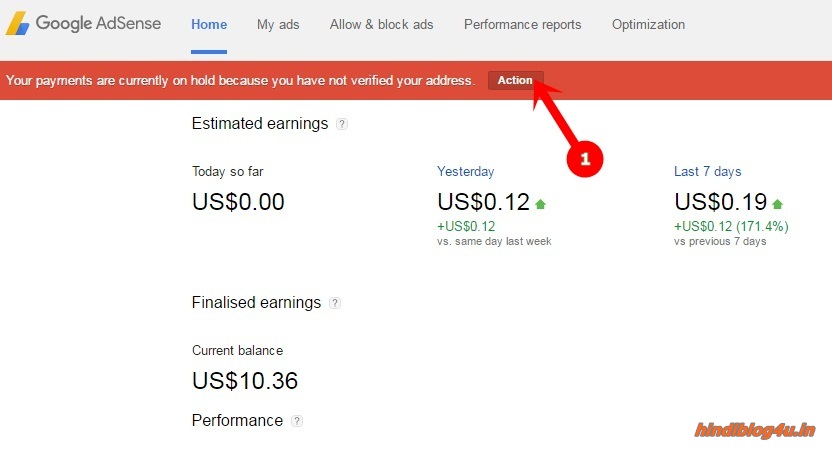Click the US$0.12 yesterday amount
The width and height of the screenshot is (832, 450).
pyautogui.click(x=483, y=202)
